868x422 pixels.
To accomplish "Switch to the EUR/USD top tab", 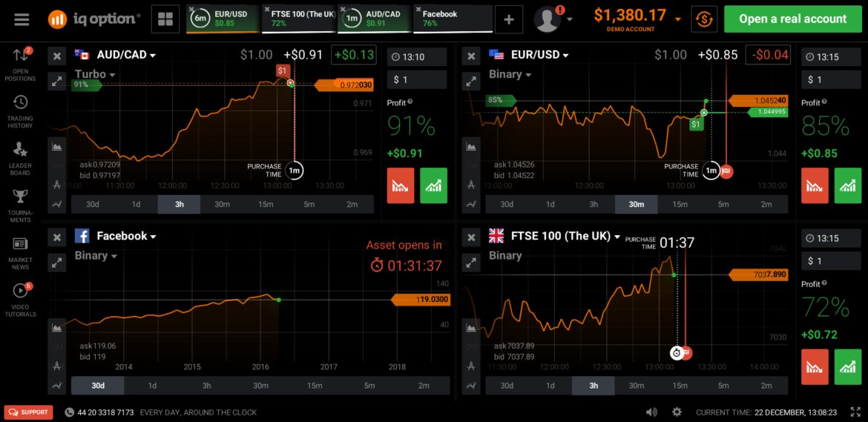I will (x=223, y=19).
